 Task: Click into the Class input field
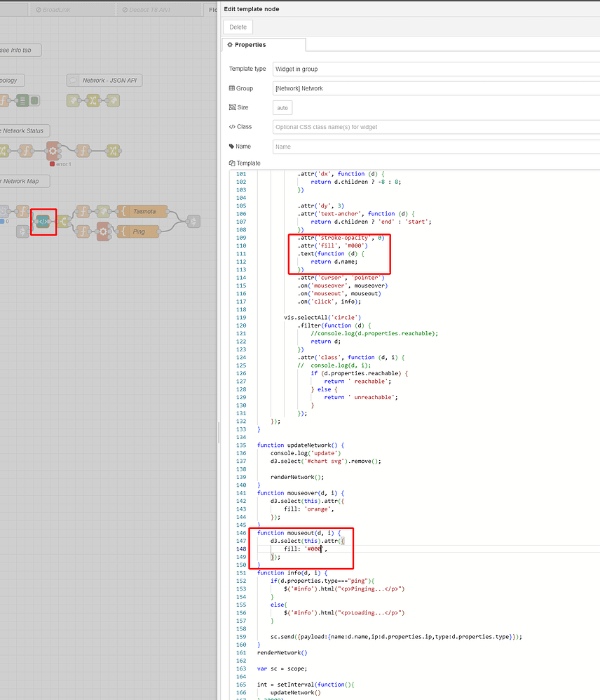435,127
